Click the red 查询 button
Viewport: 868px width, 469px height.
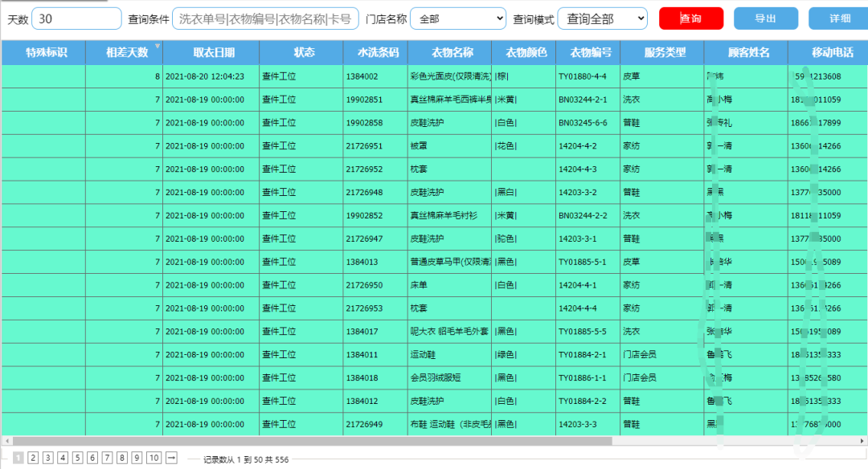click(x=691, y=18)
